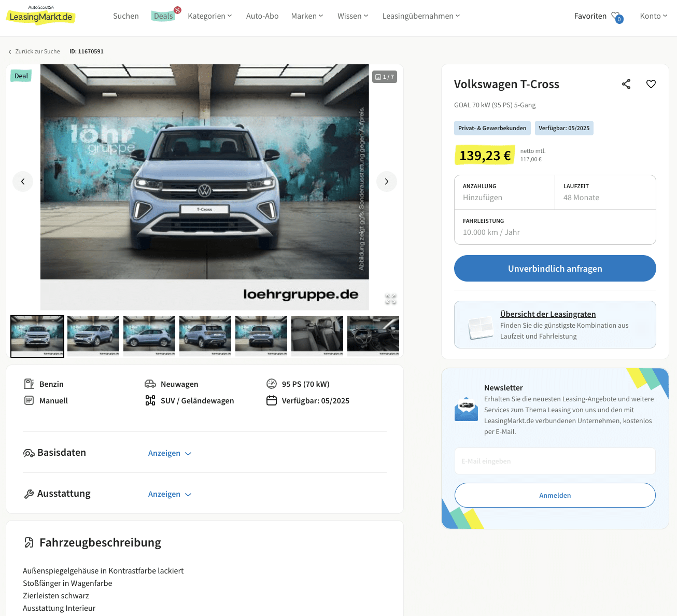
Task: Click 'GOAL 70 kW (95 PS) 5-Gang' text
Action: pos(495,105)
